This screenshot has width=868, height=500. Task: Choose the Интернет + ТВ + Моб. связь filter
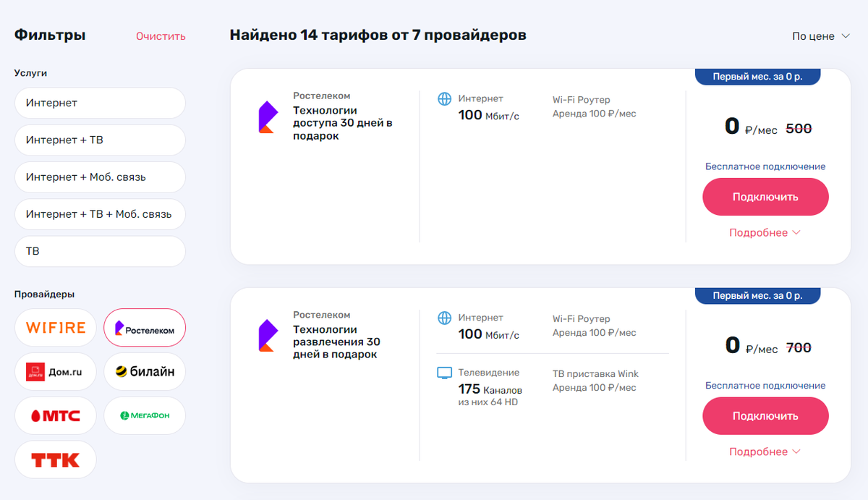pos(100,214)
